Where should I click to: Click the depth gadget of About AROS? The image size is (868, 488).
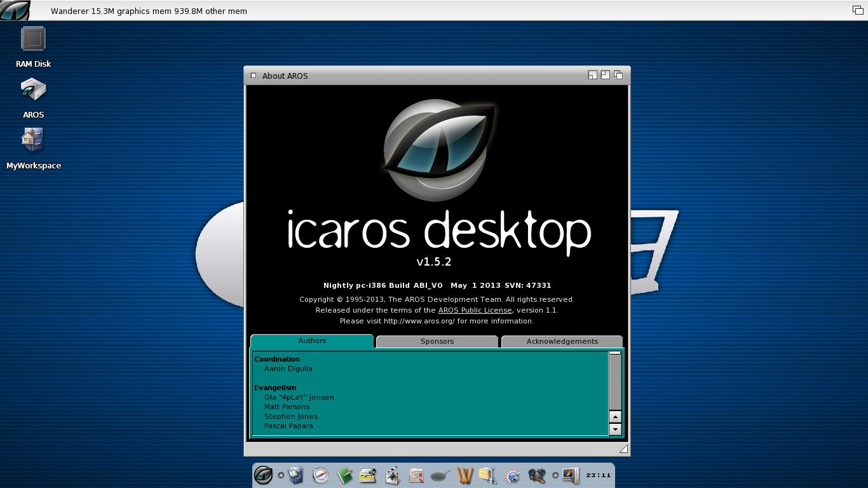618,75
